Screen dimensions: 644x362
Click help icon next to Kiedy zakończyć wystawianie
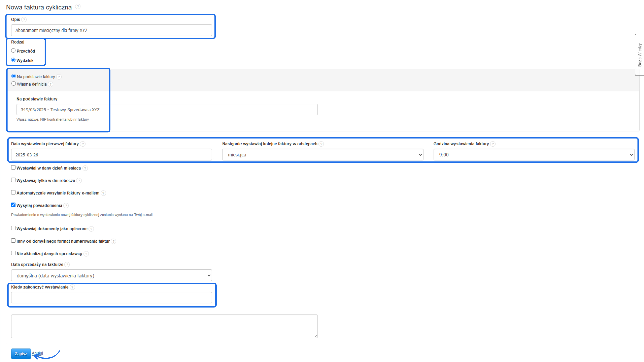[x=72, y=287]
